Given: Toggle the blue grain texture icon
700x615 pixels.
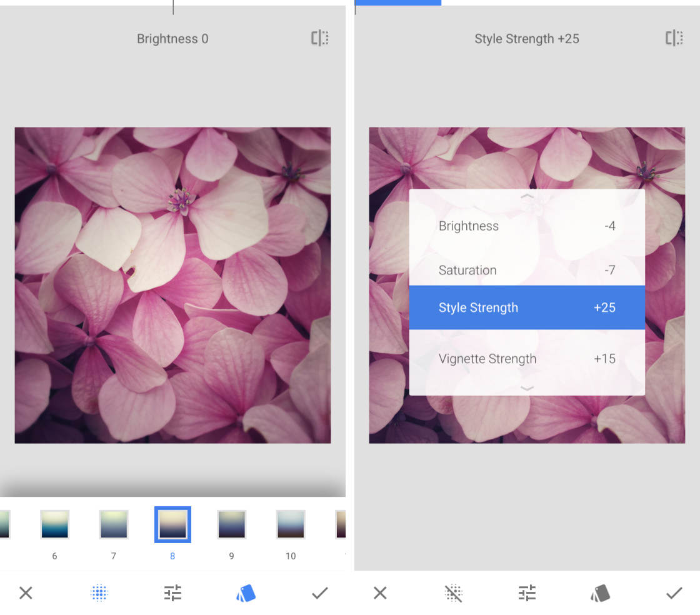Looking at the screenshot, I should 99,592.
